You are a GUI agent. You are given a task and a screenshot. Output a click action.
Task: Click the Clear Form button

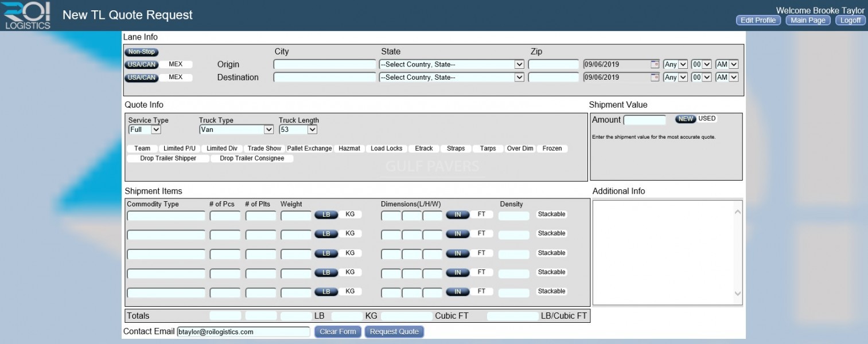(x=338, y=331)
